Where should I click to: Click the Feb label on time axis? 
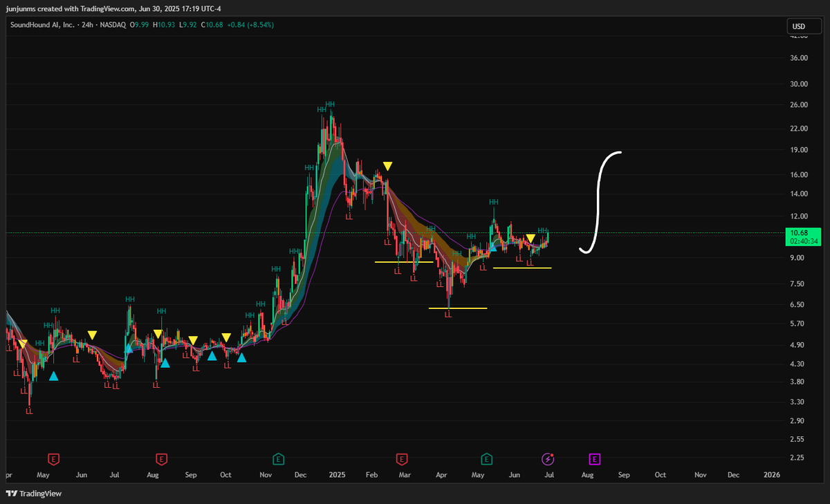coord(371,475)
